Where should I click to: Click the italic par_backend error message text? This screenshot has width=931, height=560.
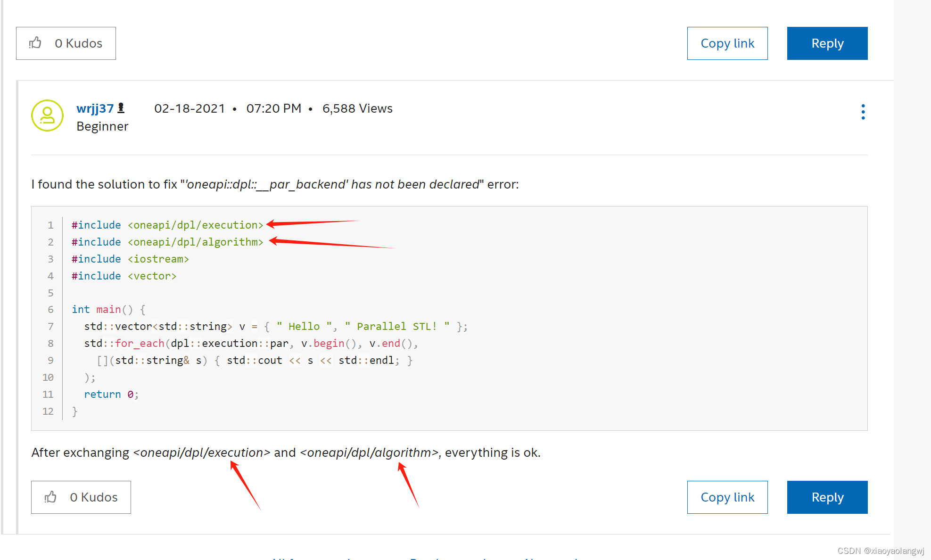[x=332, y=184]
